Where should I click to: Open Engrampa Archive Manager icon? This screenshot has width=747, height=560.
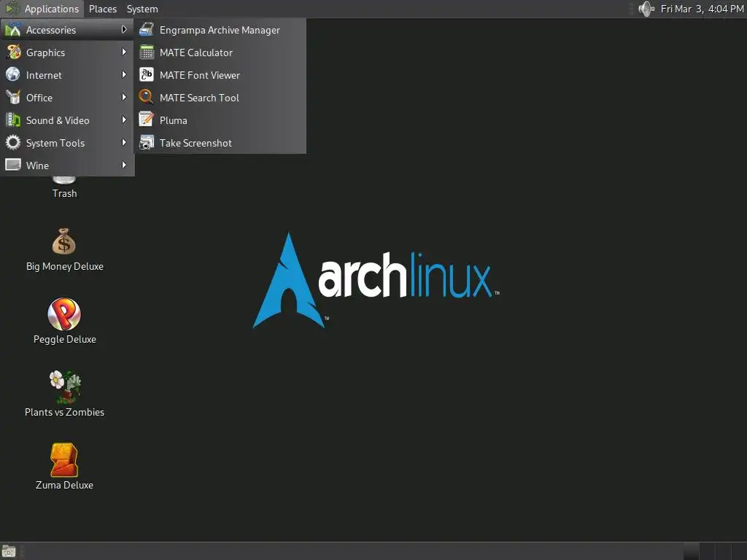[146, 29]
